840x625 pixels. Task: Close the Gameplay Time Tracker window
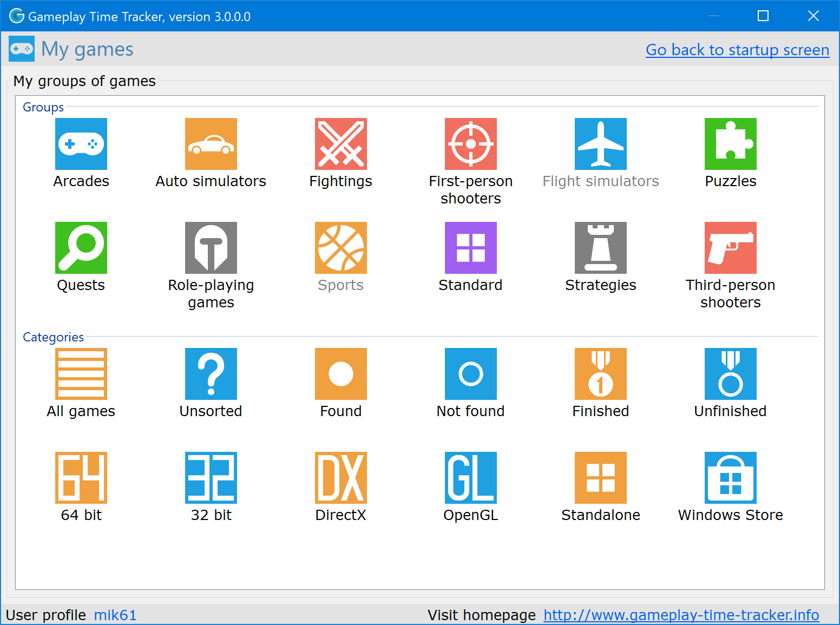(813, 16)
